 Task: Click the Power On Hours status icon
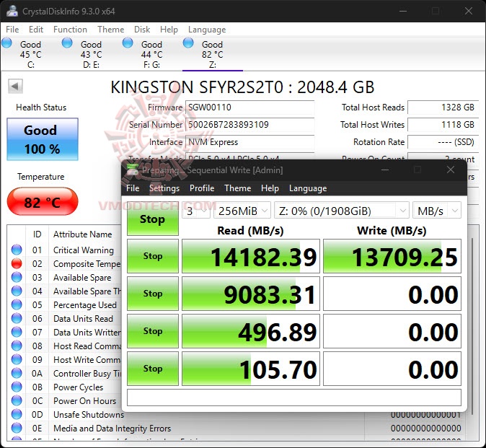[x=17, y=400]
